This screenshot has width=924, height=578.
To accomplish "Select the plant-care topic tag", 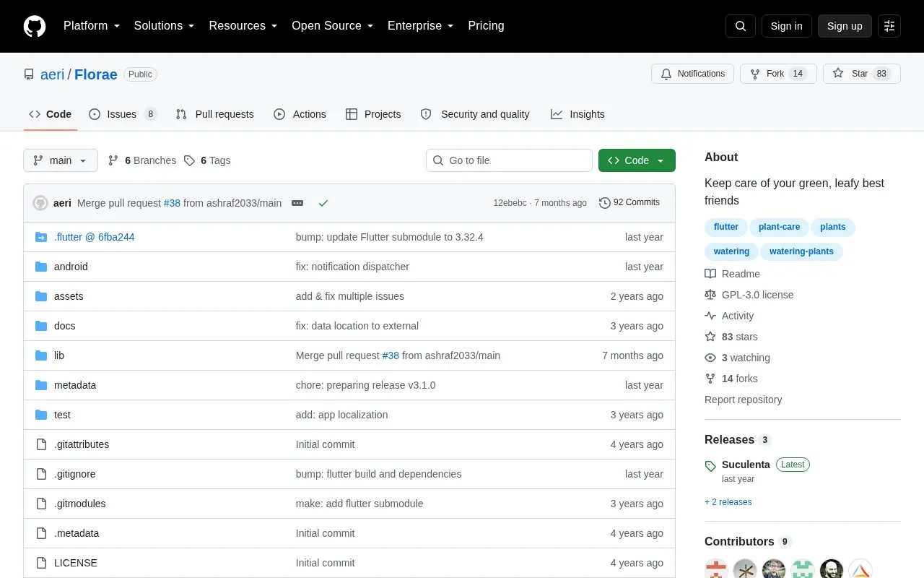I will coord(779,227).
